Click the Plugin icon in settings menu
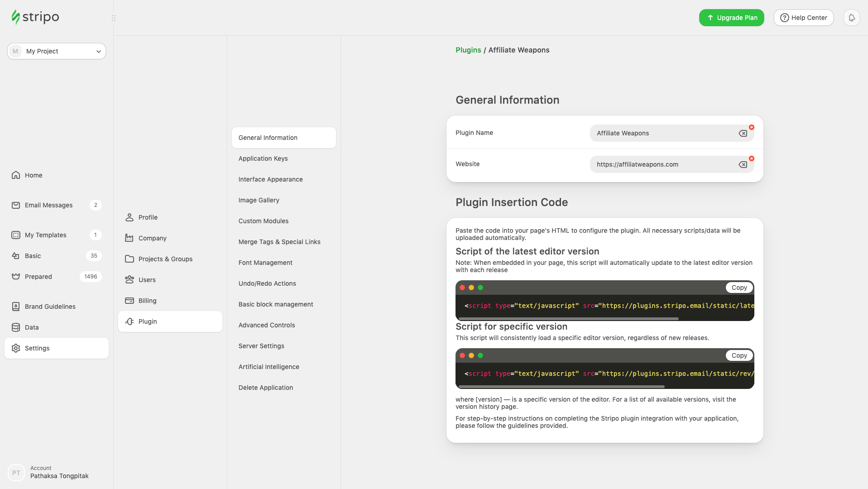The height and width of the screenshot is (489, 868). click(129, 321)
